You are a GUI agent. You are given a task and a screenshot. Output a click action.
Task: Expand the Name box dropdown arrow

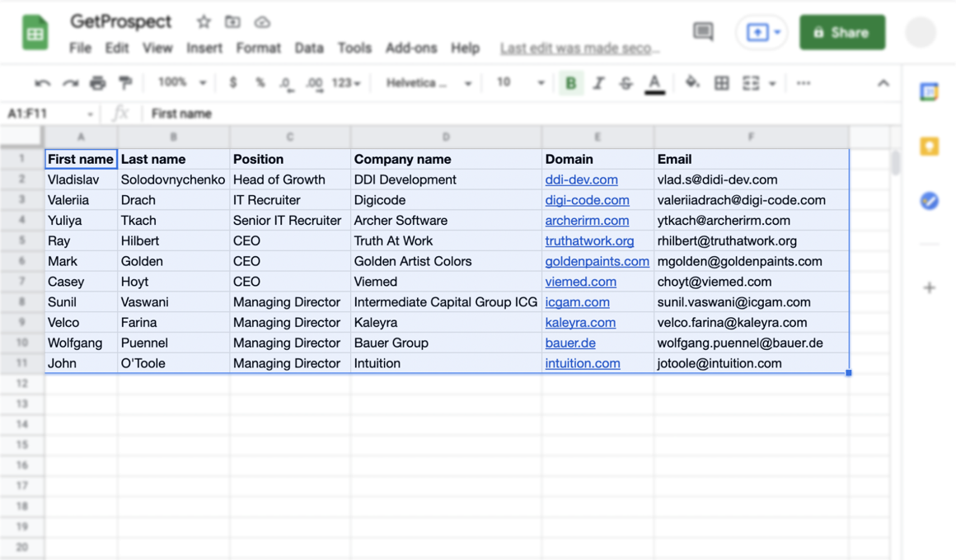(x=90, y=114)
